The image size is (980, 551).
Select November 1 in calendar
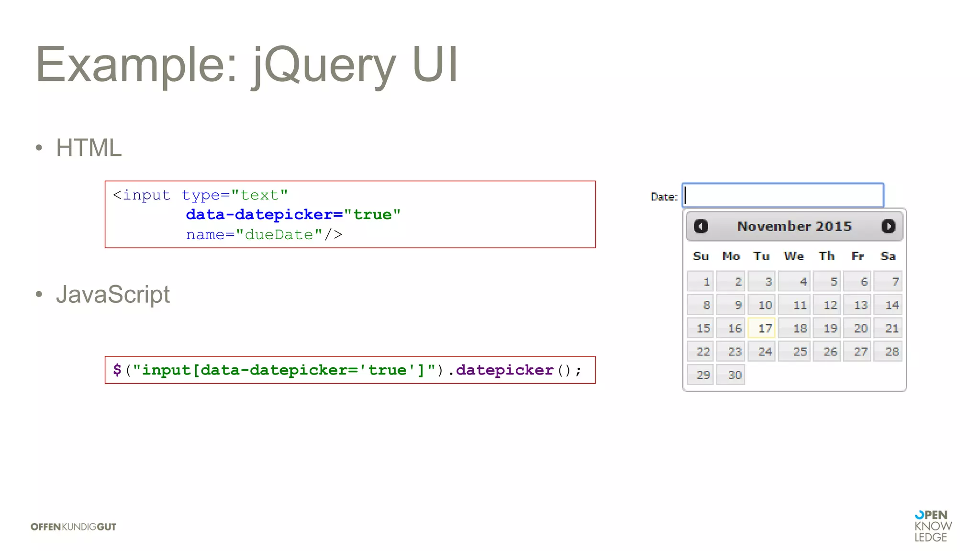pos(701,281)
